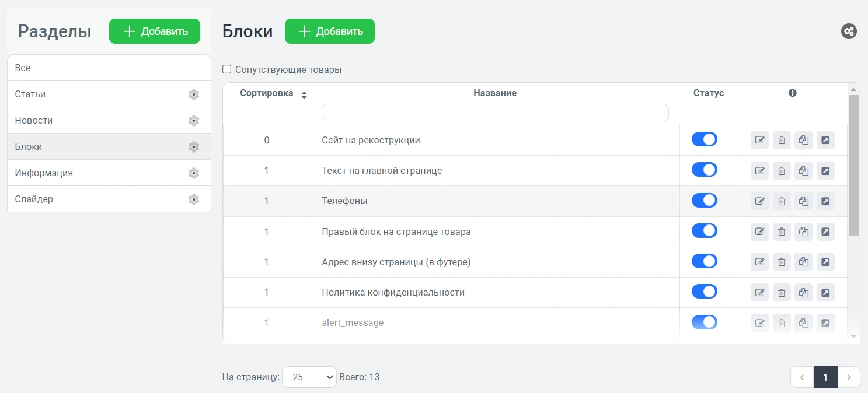Screen dimensions: 868x393
Task: Copy the "Телефоны" block via duplicate icon
Action: click(x=804, y=201)
